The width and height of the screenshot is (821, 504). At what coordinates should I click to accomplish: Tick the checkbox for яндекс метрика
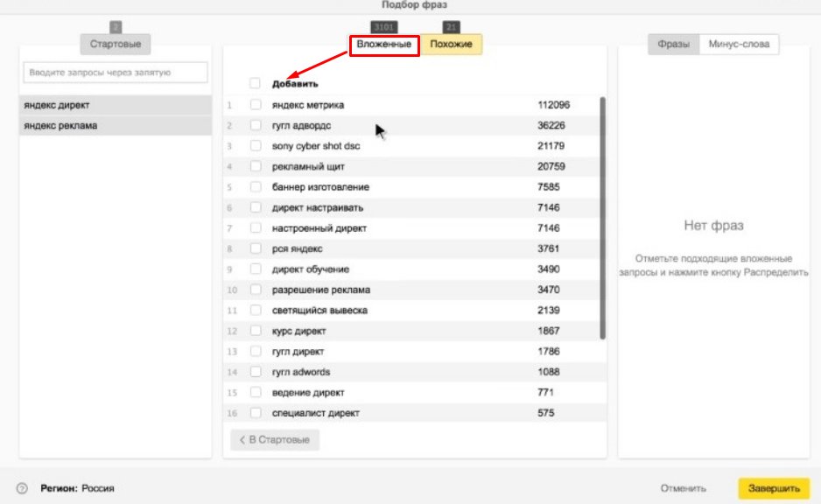(256, 105)
